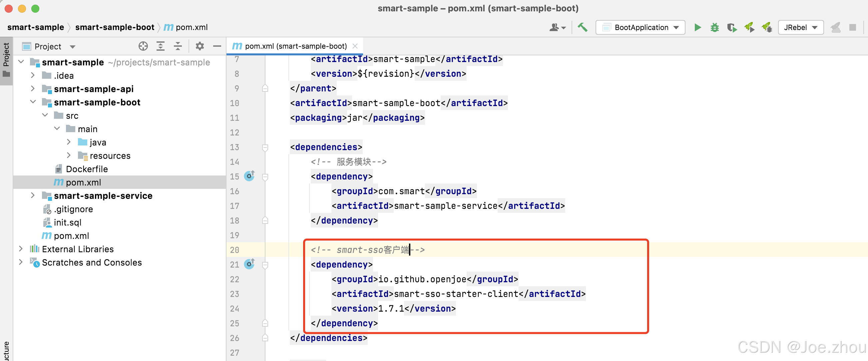This screenshot has height=361, width=868.
Task: Toggle vertical Project tool window button
Action: point(6,59)
